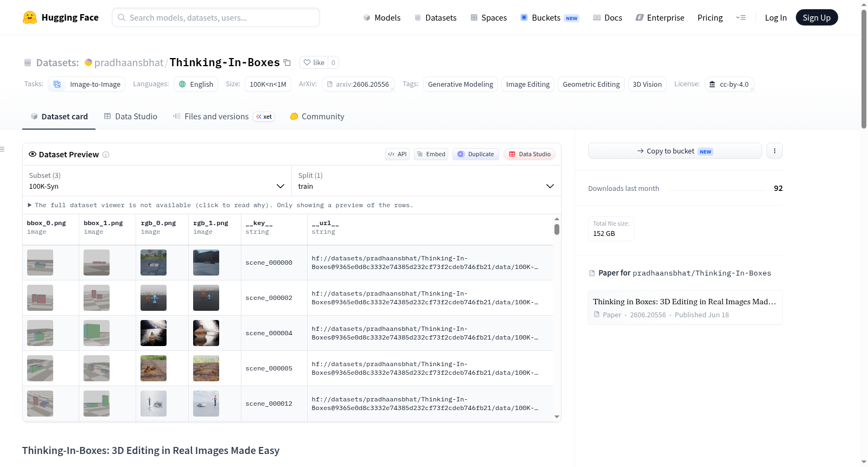Open the pradhaansbhat user profile link
This screenshot has height=467, width=868.
[x=129, y=62]
